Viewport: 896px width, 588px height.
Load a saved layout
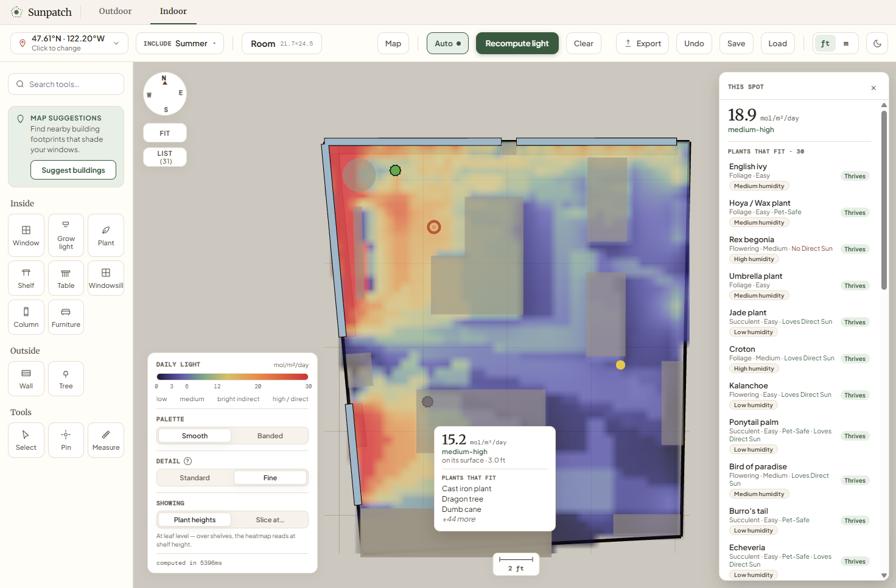pyautogui.click(x=777, y=43)
